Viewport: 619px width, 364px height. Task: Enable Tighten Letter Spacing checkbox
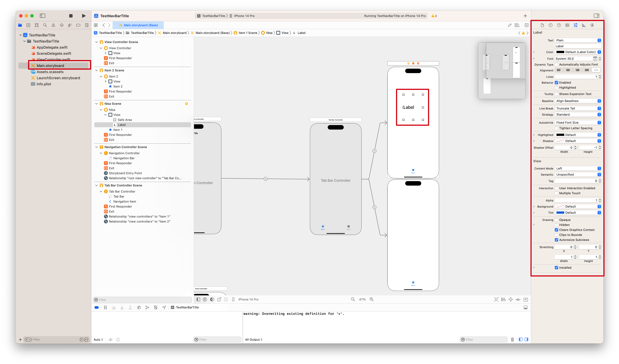tap(556, 128)
